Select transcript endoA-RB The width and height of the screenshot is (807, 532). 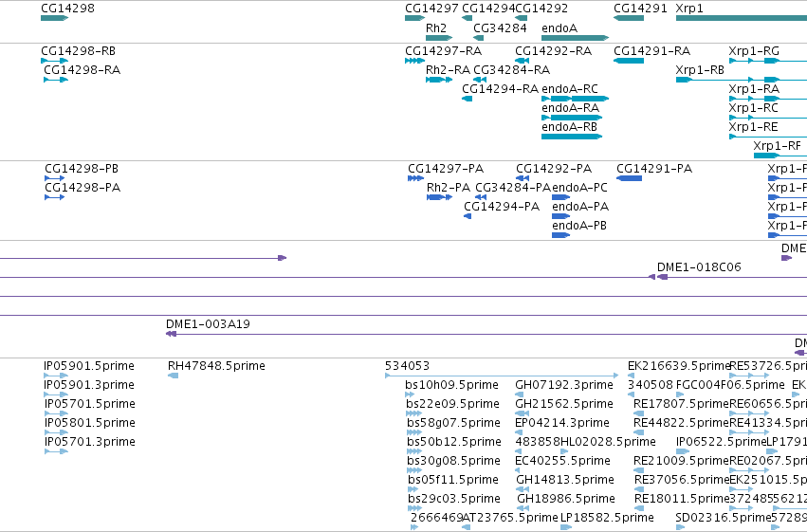click(x=572, y=137)
